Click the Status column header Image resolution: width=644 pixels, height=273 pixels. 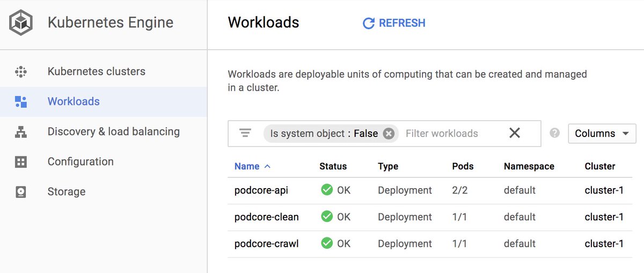point(333,167)
